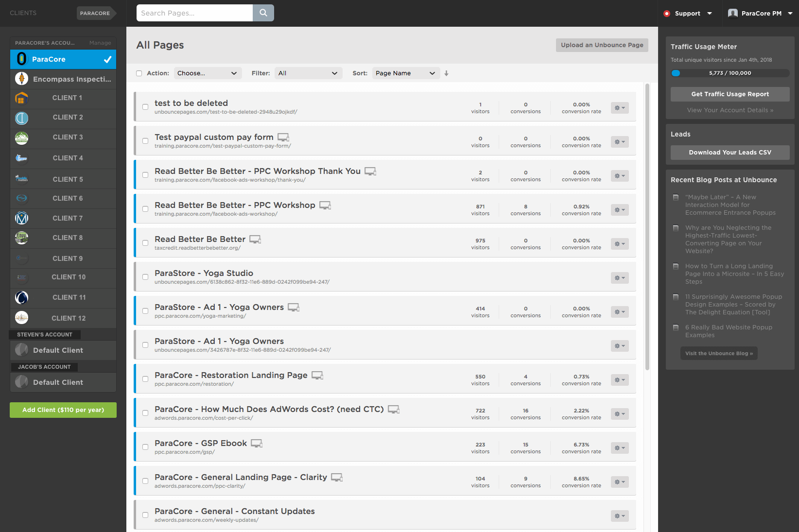The image size is (799, 532).
Task: Check 'ParaCore - Restoration Landing Page' checkbox
Action: click(145, 379)
